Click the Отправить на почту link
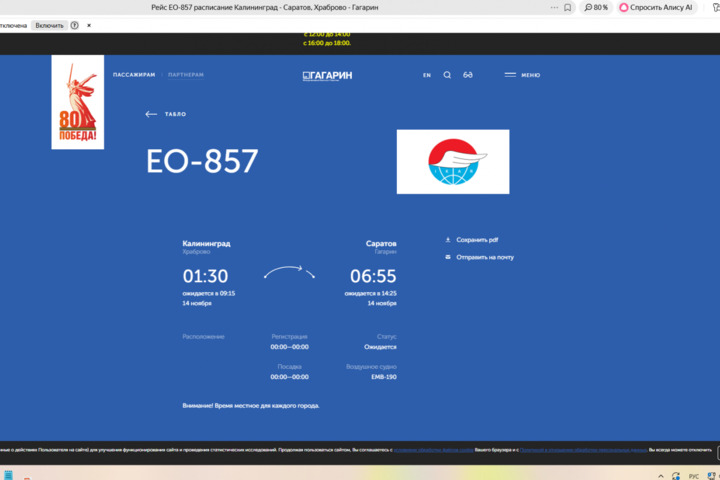Screen dimensions: 720x480 coord(485,257)
